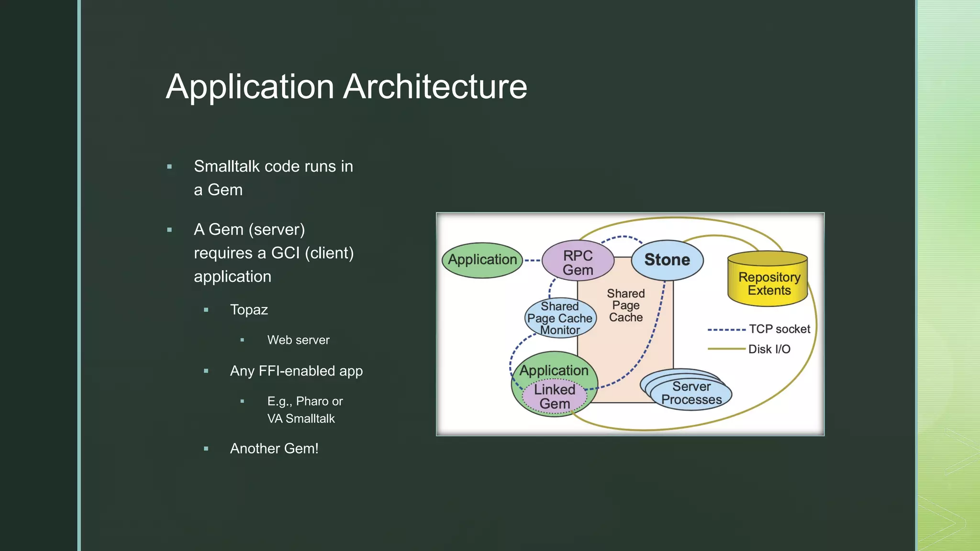Click the TCP socket legend entry
Image resolution: width=980 pixels, height=551 pixels.
[779, 329]
